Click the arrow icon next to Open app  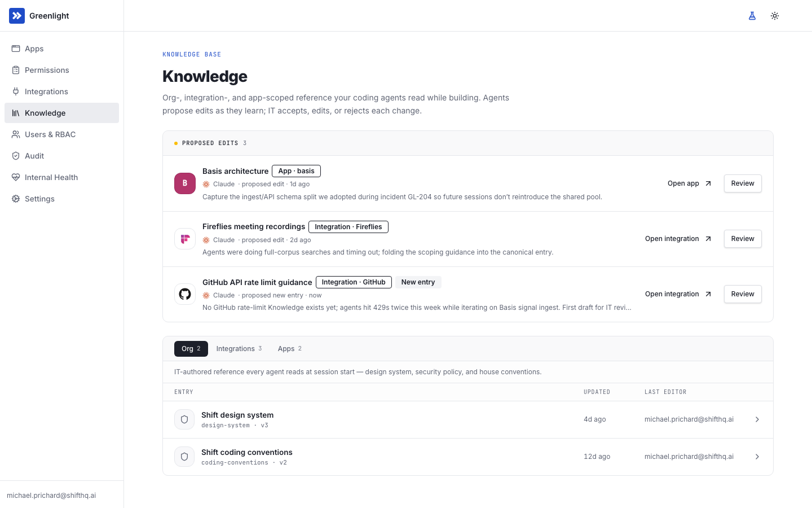708,183
